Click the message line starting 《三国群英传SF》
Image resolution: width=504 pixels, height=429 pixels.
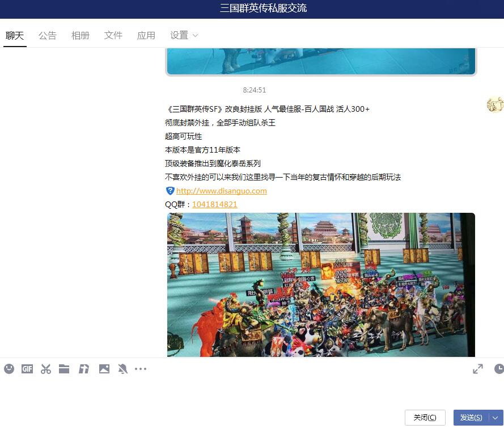point(268,109)
